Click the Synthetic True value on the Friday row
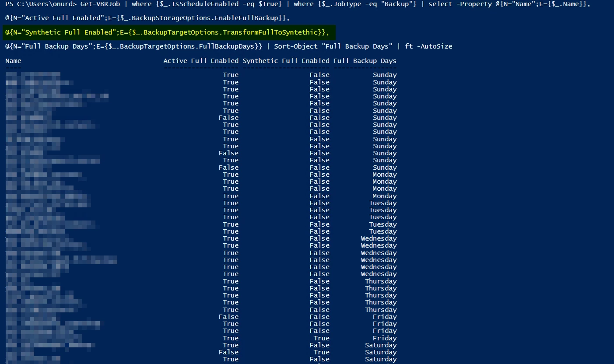The width and height of the screenshot is (614, 364). (321, 338)
